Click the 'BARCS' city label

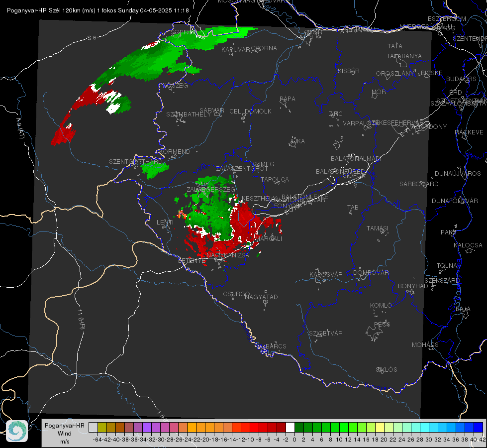pos(276,346)
